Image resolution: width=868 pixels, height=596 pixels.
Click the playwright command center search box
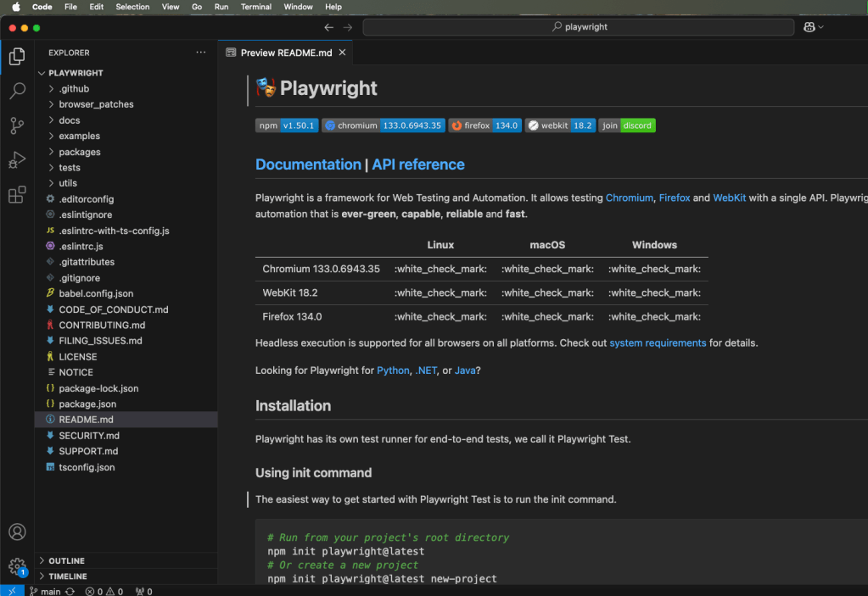click(579, 27)
